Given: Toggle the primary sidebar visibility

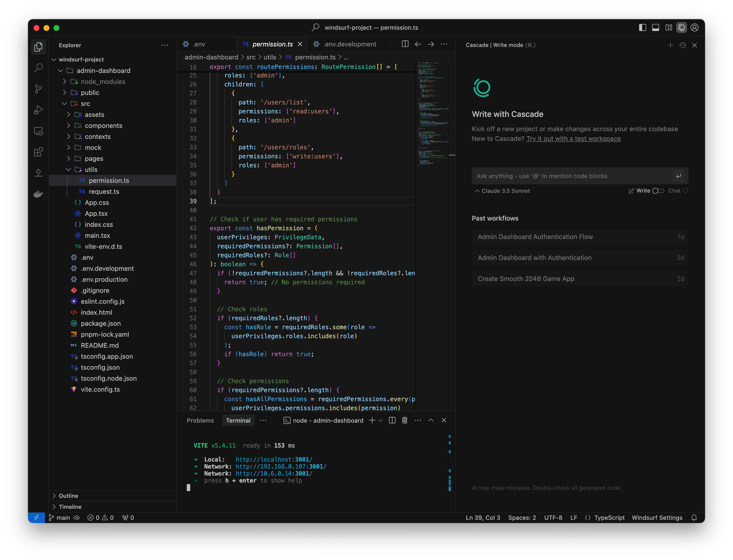Looking at the screenshot, I should pyautogui.click(x=642, y=28).
